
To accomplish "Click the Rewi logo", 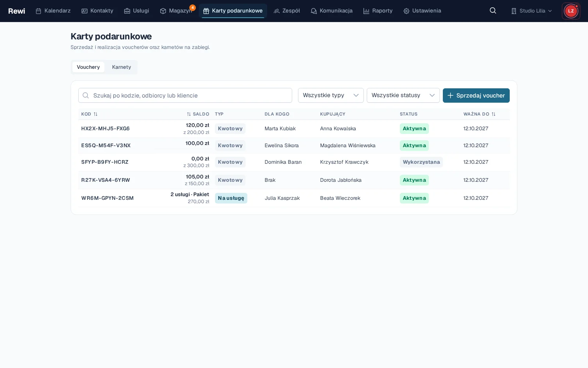I will [x=17, y=11].
